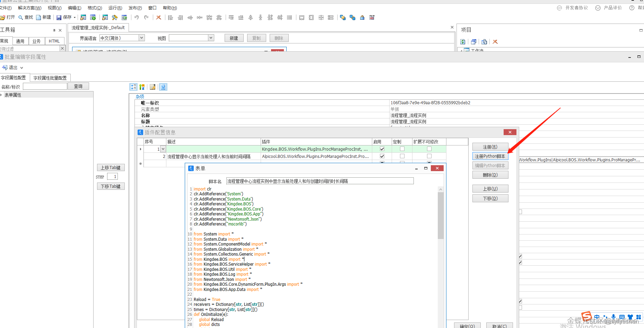Open the 序号 dropdown in plugin row 1
The width and height of the screenshot is (644, 328).
(163, 149)
